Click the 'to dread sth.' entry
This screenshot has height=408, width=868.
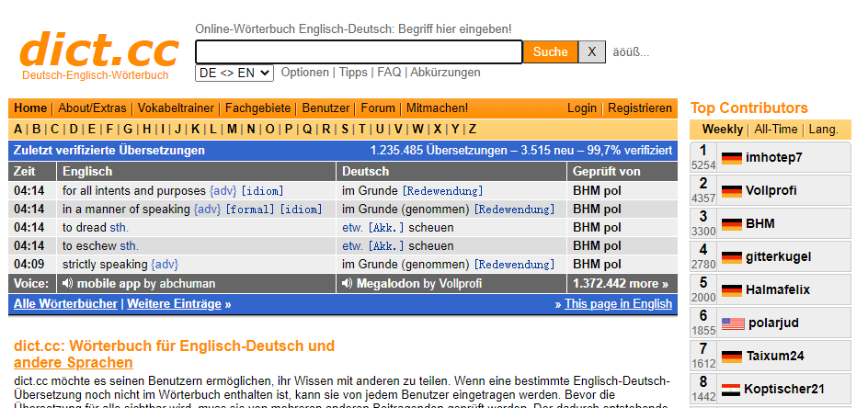coord(96,228)
